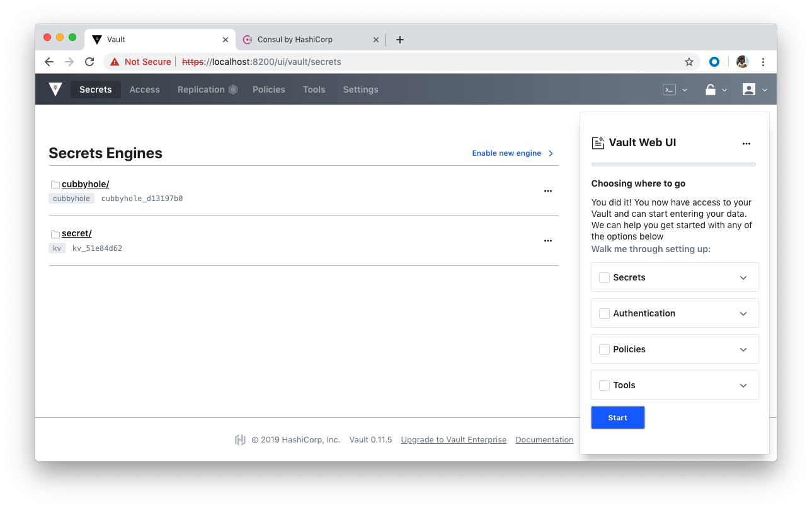Click the Start wizard button
The height and width of the screenshot is (508, 812).
pyautogui.click(x=618, y=418)
